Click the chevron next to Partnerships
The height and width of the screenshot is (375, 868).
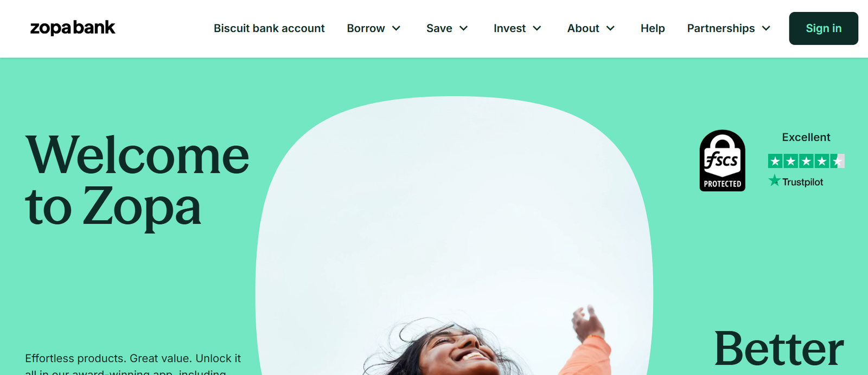coord(766,28)
